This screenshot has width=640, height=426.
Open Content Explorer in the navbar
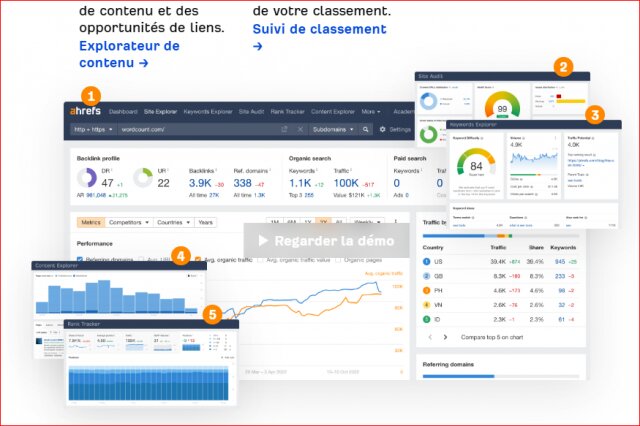333,111
